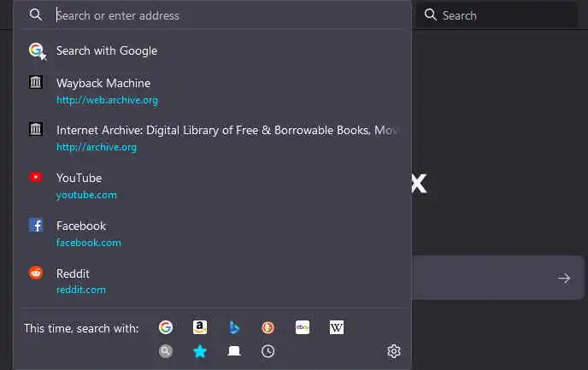Image resolution: width=588 pixels, height=370 pixels.
Task: Click the facebook.com link
Action: pyautogui.click(x=89, y=243)
